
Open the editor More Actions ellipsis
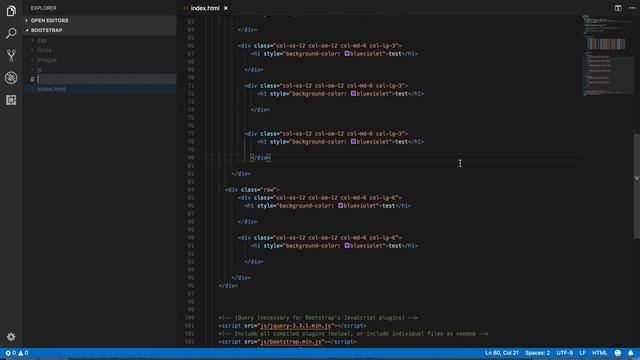(x=632, y=8)
